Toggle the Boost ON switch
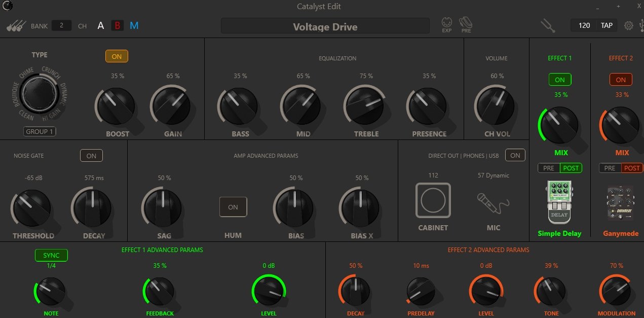Viewport: 644px width, 318px height. [x=117, y=56]
